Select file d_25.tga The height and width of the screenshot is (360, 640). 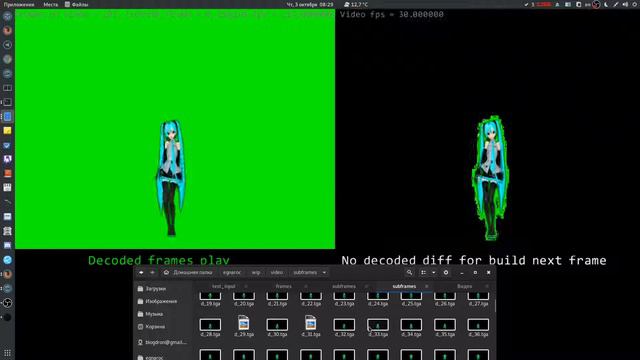click(x=411, y=299)
